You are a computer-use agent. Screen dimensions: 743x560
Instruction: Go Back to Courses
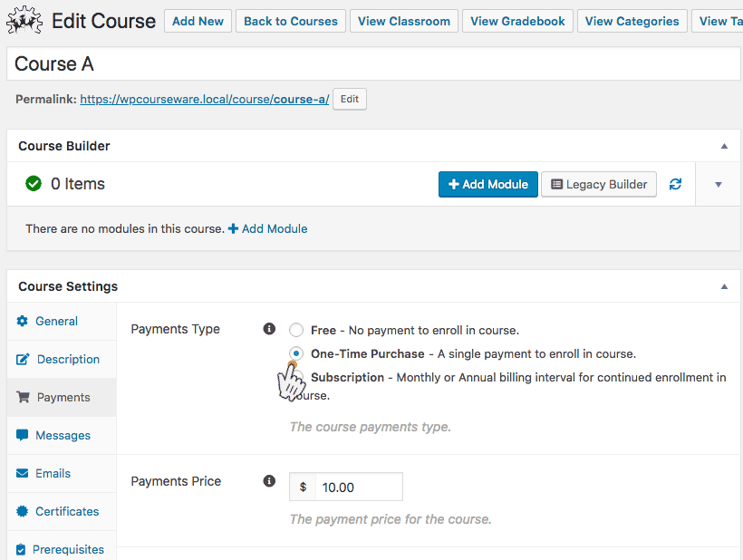click(x=291, y=22)
